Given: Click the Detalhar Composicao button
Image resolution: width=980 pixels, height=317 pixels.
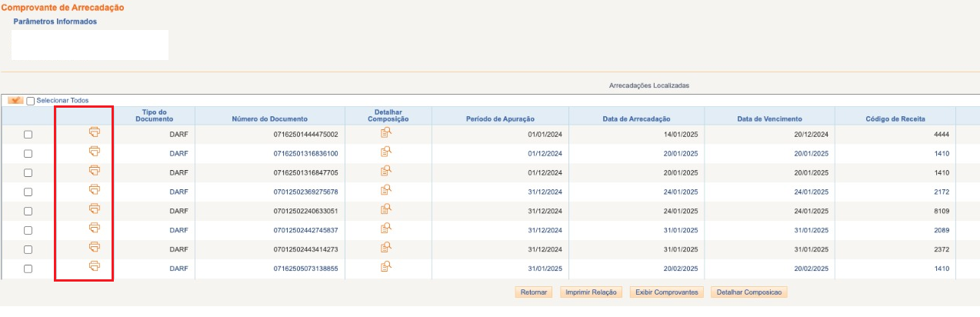Looking at the screenshot, I should click(750, 292).
